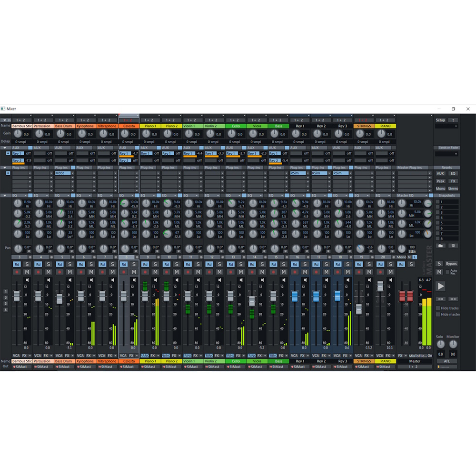Open the VCA dropdown on the Percussion channel
The width and height of the screenshot is (476, 476).
(x=37, y=355)
